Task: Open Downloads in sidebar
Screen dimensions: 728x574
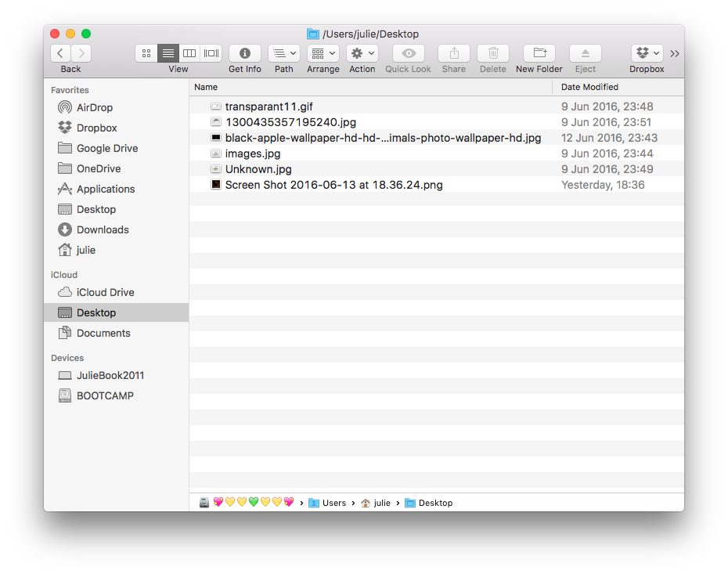Action: pos(116,230)
